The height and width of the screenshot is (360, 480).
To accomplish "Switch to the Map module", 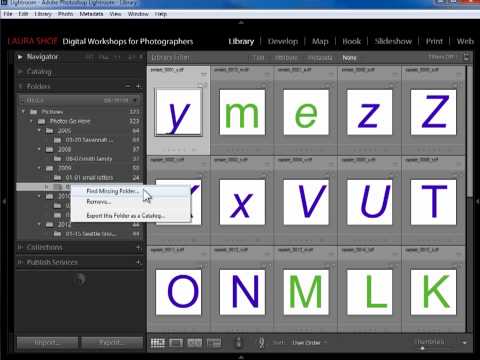I will tap(320, 41).
